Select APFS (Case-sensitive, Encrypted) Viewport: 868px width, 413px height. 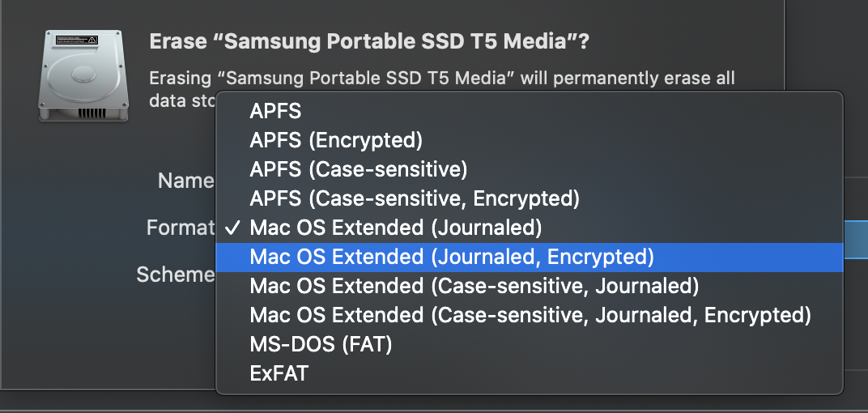point(415,198)
